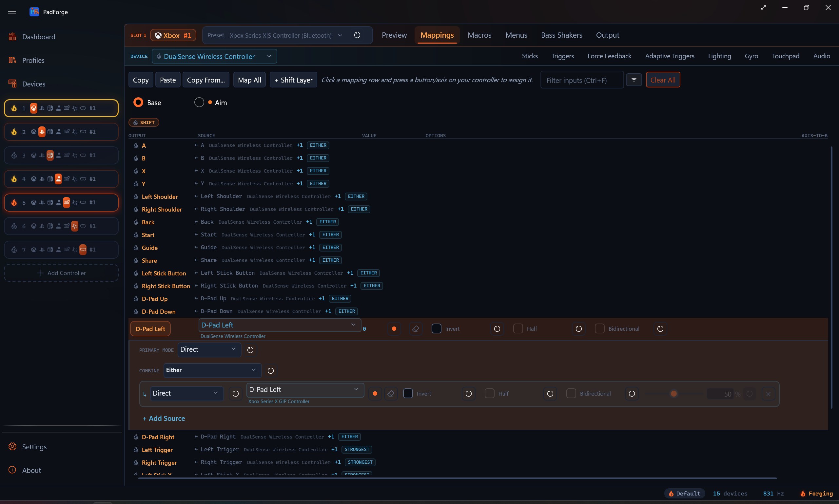Click the Paste button
The image size is (839, 504).
click(x=168, y=80)
